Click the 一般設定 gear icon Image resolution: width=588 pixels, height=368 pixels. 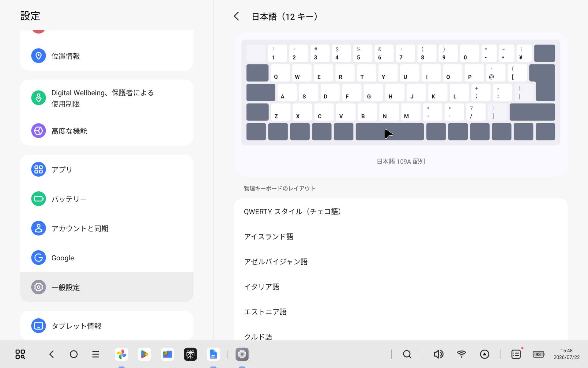38,287
